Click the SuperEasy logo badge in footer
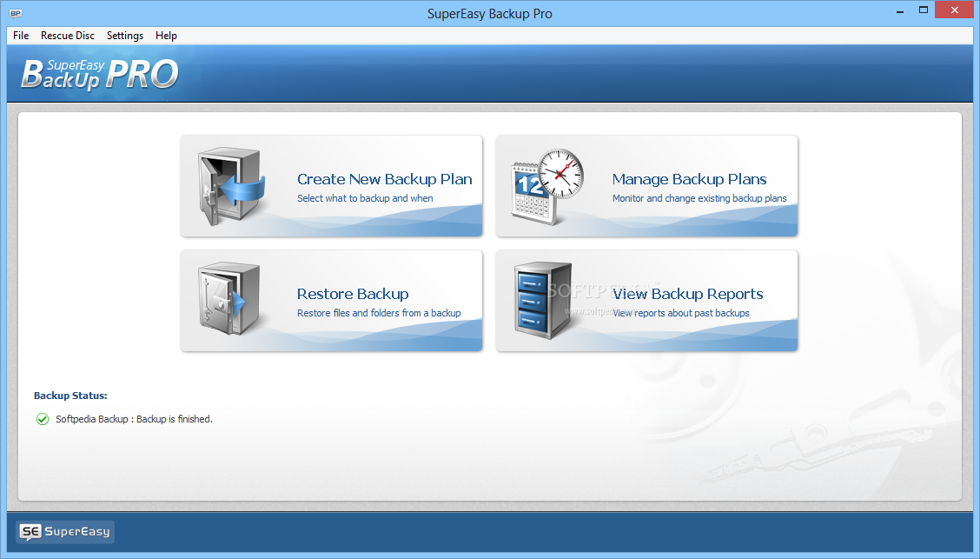Image resolution: width=980 pixels, height=559 pixels. coord(66,531)
